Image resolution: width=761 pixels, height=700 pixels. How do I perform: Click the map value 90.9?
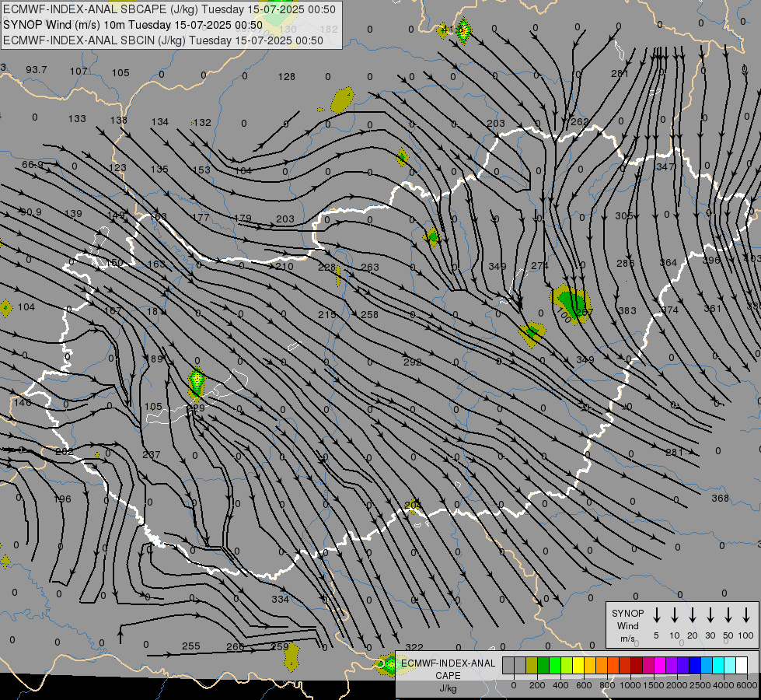31,212
